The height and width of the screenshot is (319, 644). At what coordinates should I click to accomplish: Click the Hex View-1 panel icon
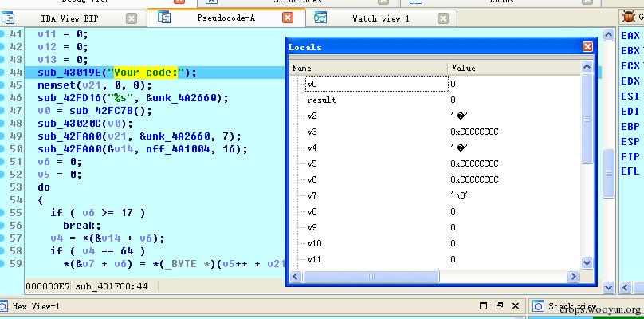pos(4,306)
